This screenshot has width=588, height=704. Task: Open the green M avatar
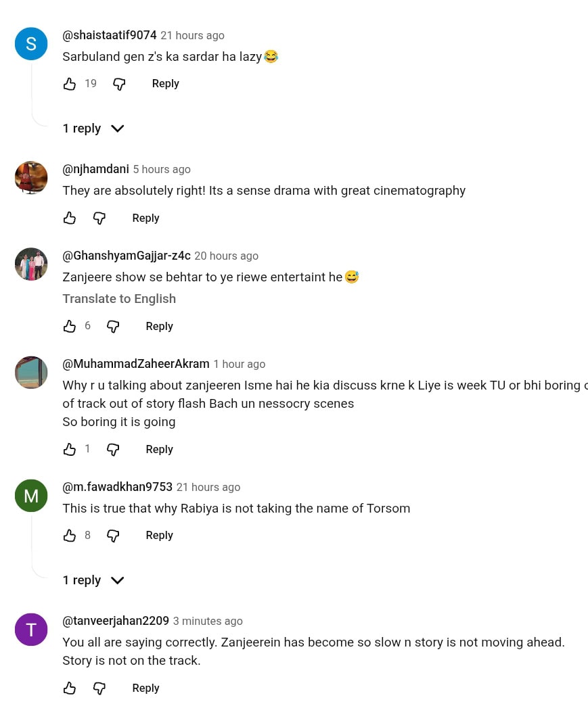[31, 496]
